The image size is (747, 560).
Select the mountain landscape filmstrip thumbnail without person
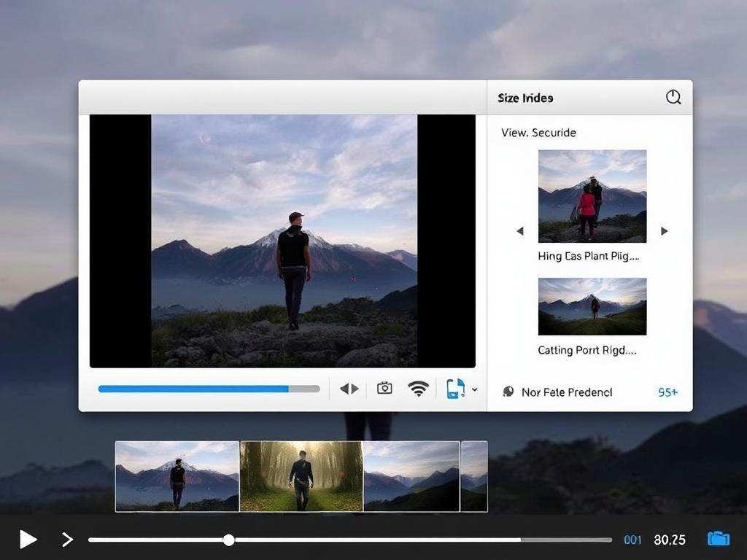click(x=411, y=476)
